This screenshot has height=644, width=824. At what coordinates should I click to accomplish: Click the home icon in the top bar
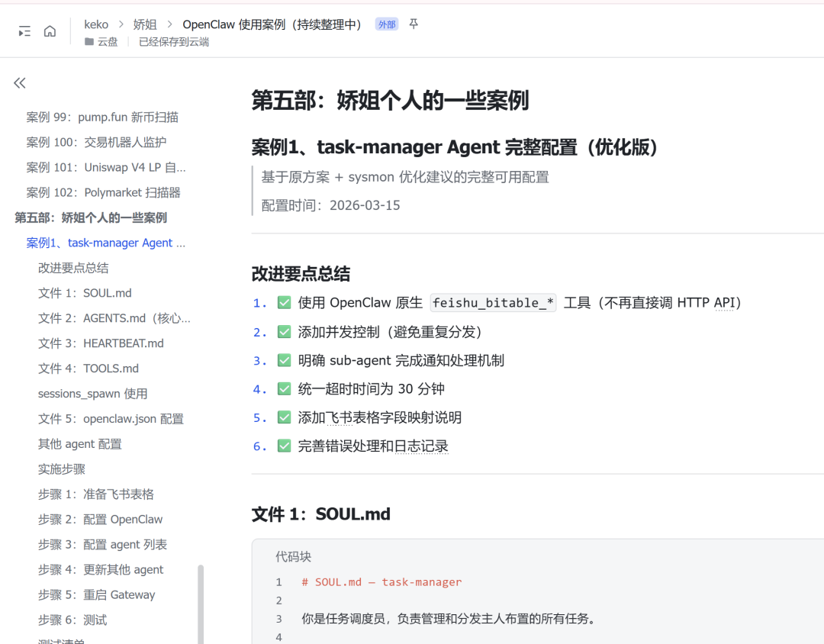(x=49, y=31)
